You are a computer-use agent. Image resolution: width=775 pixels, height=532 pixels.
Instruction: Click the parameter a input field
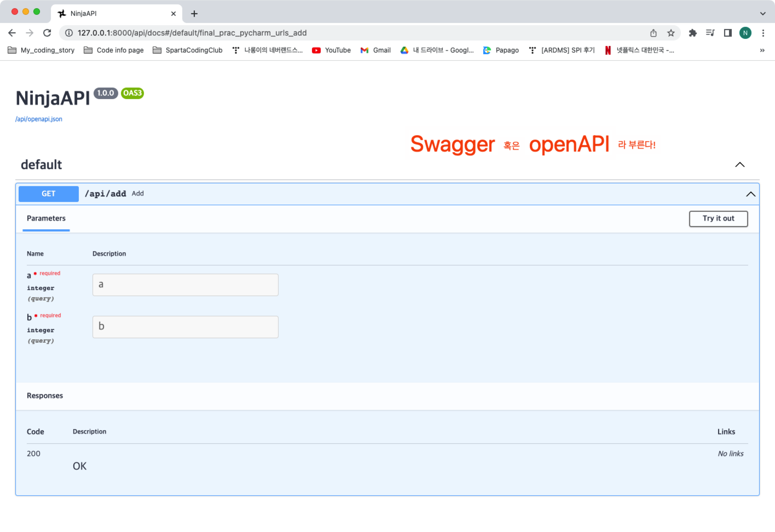point(185,285)
